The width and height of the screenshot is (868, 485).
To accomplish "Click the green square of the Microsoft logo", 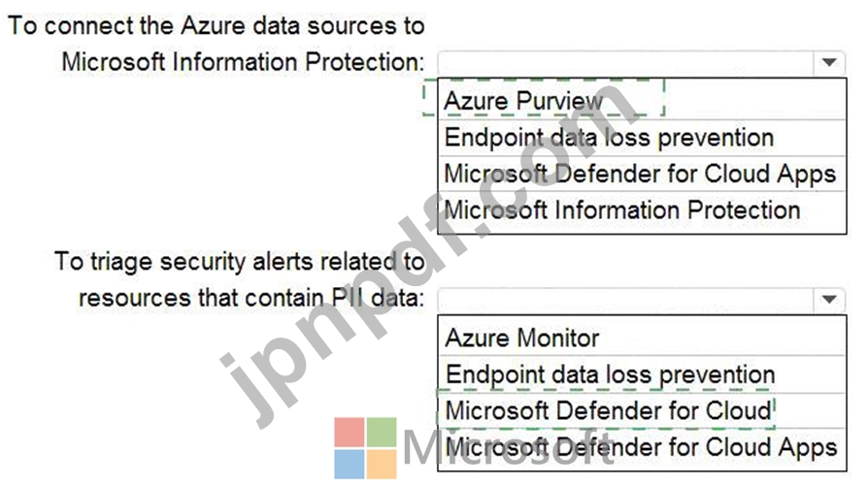I will (x=382, y=432).
